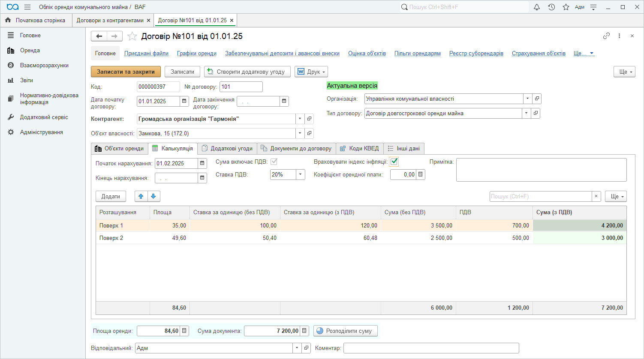The width and height of the screenshot is (644, 359).
Task: Toggle 'Сума включає ПДВ' checkbox
Action: [274, 162]
